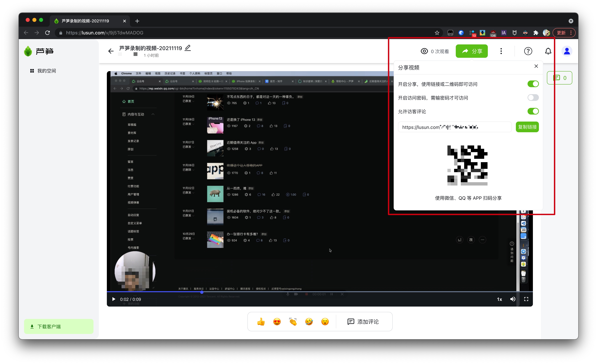Image resolution: width=597 pixels, height=364 pixels.
Task: Open 我的空间 in the sidebar
Action: tap(43, 71)
